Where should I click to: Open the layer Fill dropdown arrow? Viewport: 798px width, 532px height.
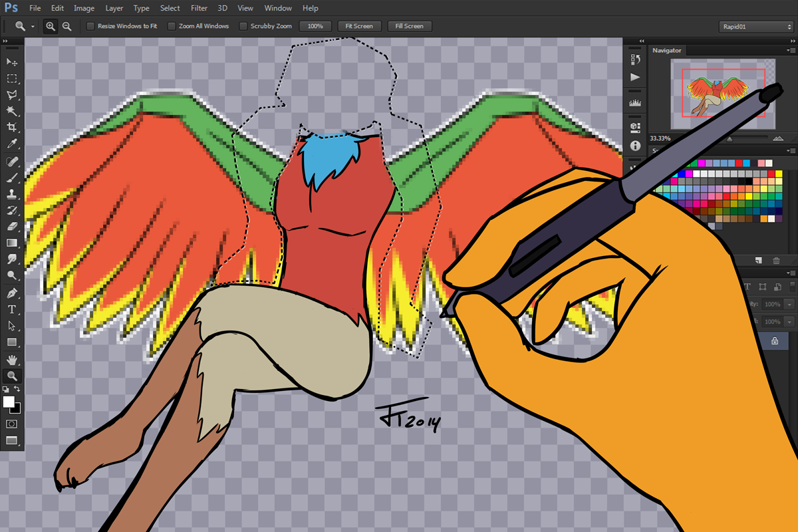789,321
